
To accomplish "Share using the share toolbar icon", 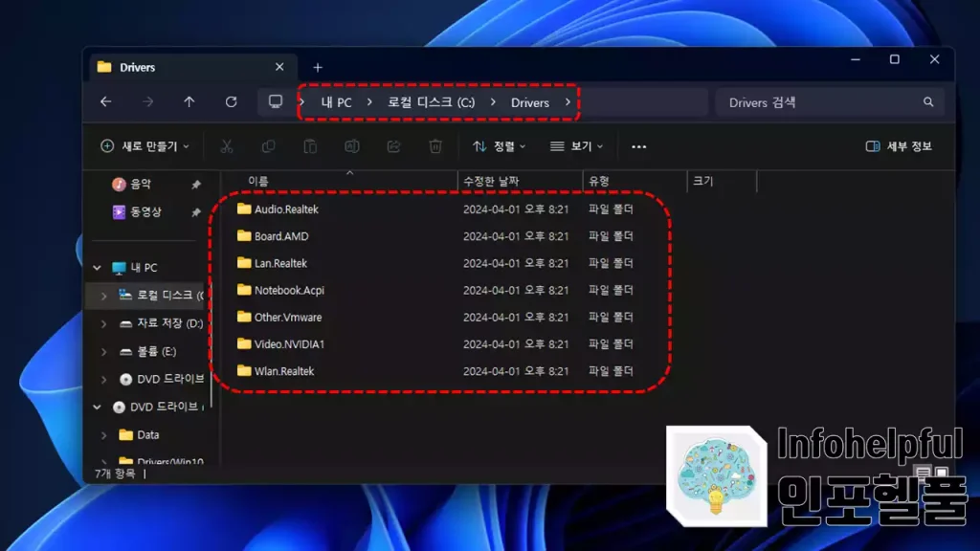I will pos(393,146).
